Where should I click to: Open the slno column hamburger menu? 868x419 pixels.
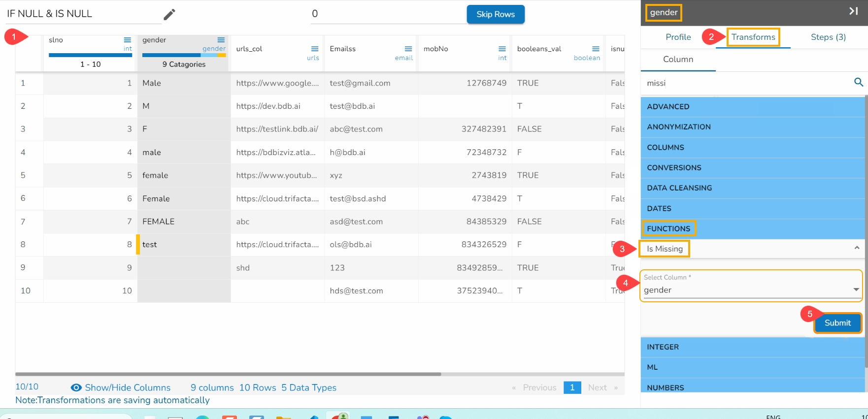click(x=127, y=40)
